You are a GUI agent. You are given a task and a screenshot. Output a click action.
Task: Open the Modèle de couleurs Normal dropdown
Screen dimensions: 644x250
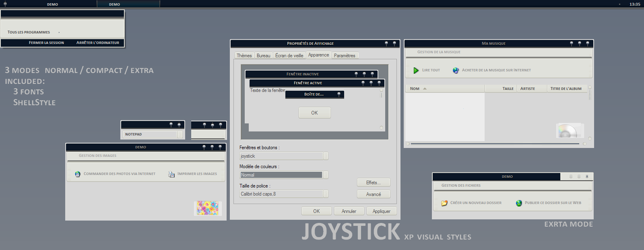326,175
